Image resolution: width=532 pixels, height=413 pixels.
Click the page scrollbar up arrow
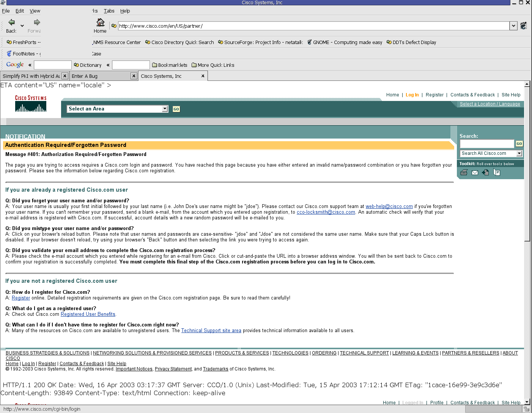point(527,84)
